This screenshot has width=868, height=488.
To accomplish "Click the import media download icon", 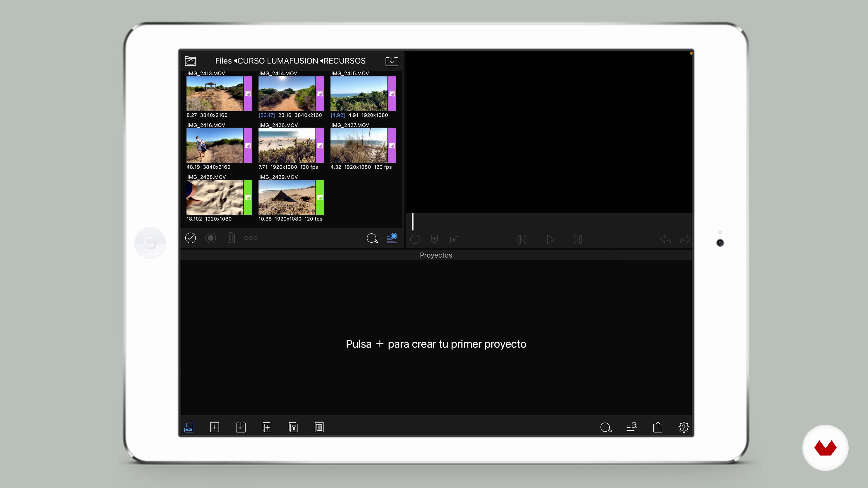I will click(x=392, y=61).
